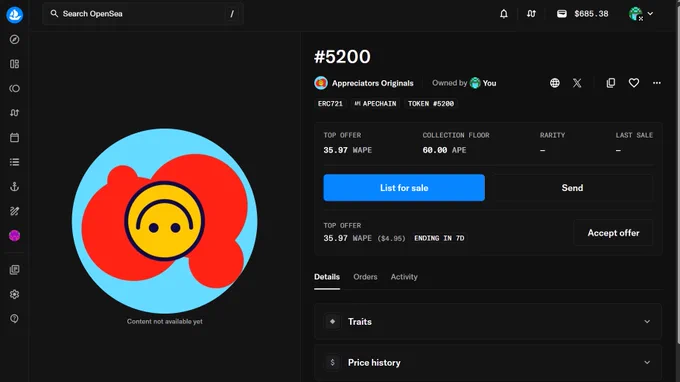Screen dimensions: 680x382
Task: Click the Send button
Action: pyautogui.click(x=572, y=188)
